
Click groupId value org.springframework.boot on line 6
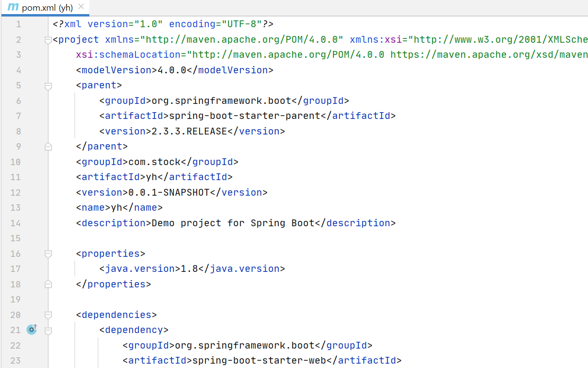click(x=221, y=100)
